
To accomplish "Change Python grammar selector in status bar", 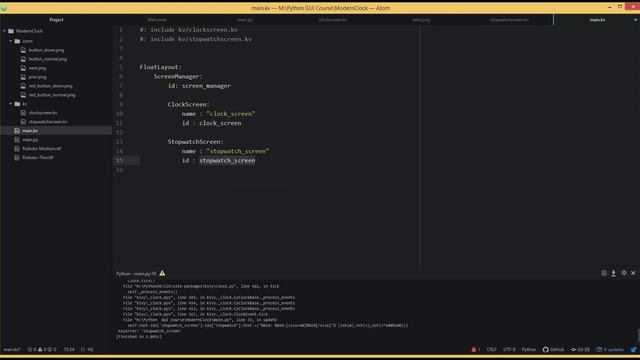I will [x=529, y=349].
